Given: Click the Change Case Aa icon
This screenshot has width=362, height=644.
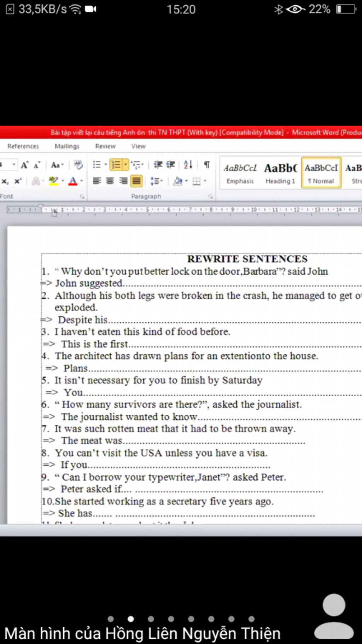Looking at the screenshot, I should (x=55, y=165).
